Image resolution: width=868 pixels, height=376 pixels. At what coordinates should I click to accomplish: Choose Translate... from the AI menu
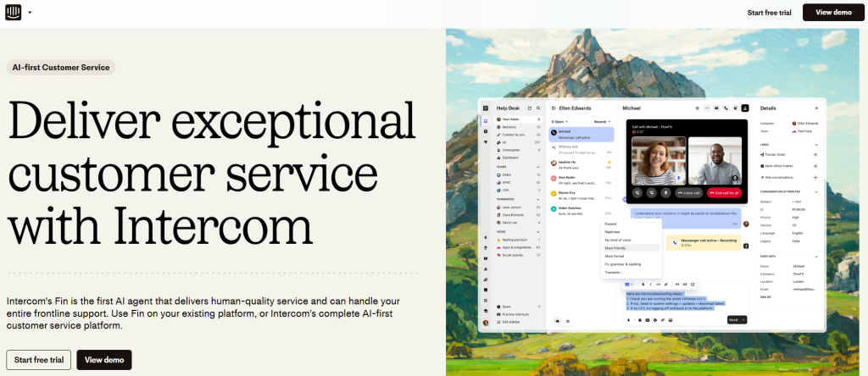632,273
